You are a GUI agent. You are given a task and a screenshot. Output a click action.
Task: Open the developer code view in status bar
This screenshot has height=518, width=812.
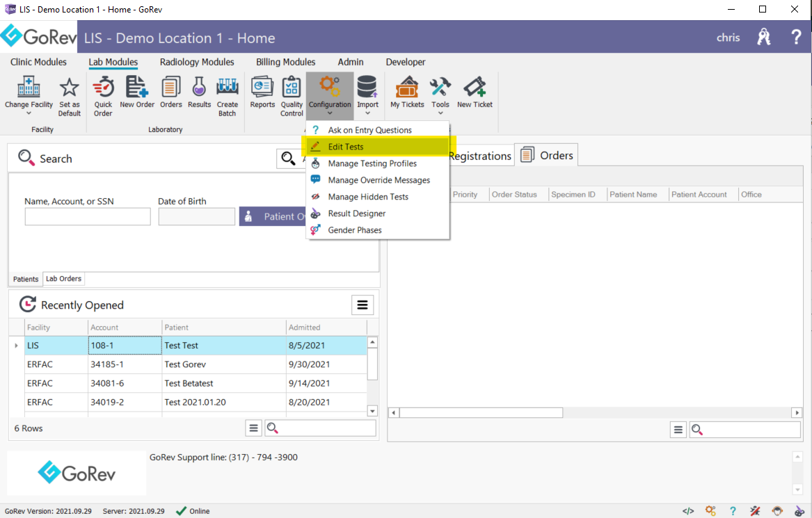coord(687,510)
